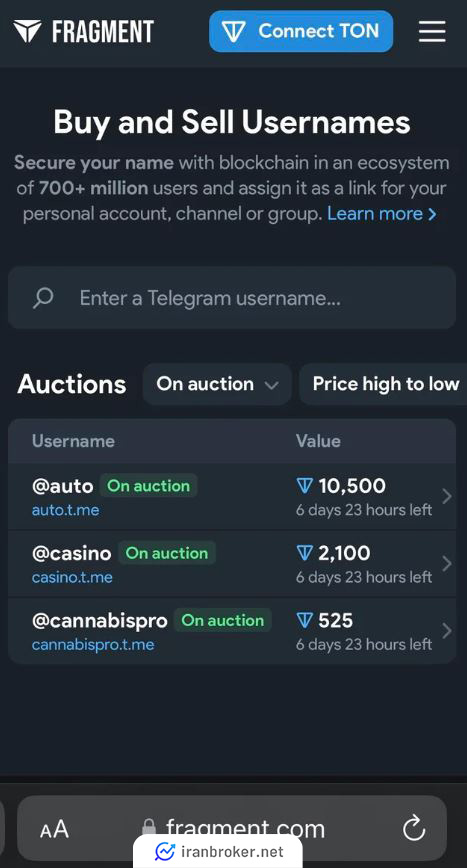Select the @auto auction row
This screenshot has height=868, width=467.
coord(232,497)
